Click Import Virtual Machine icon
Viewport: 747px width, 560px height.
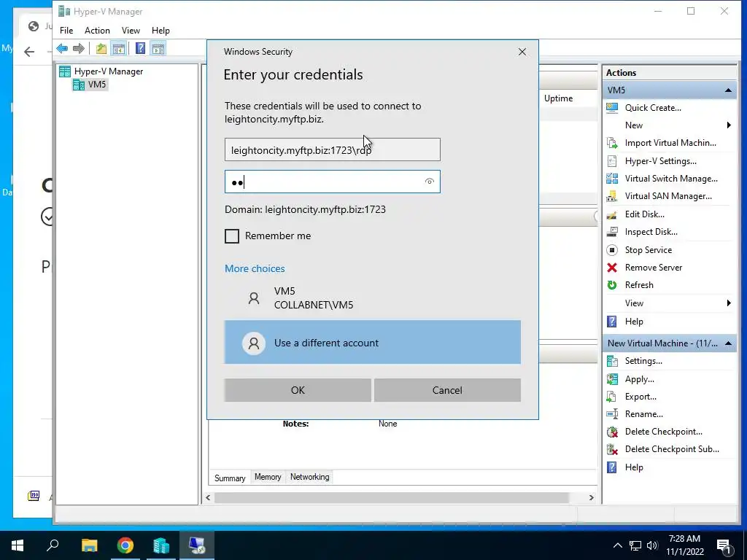612,143
